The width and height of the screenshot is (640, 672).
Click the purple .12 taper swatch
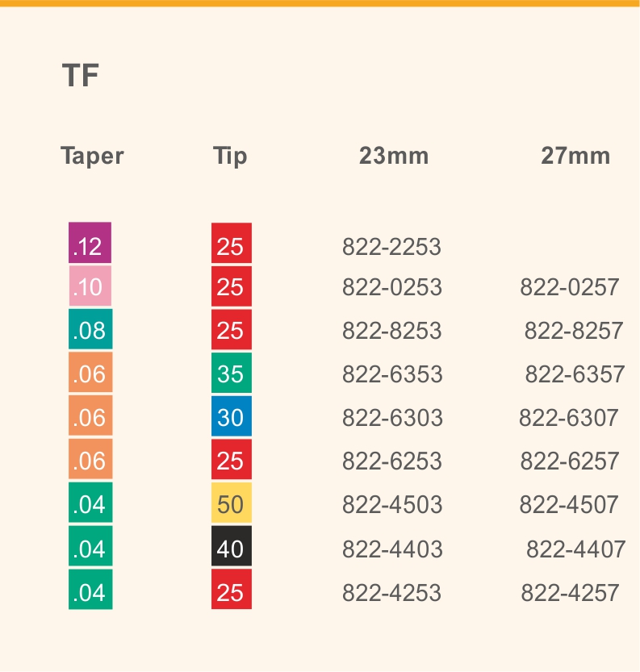tap(90, 243)
